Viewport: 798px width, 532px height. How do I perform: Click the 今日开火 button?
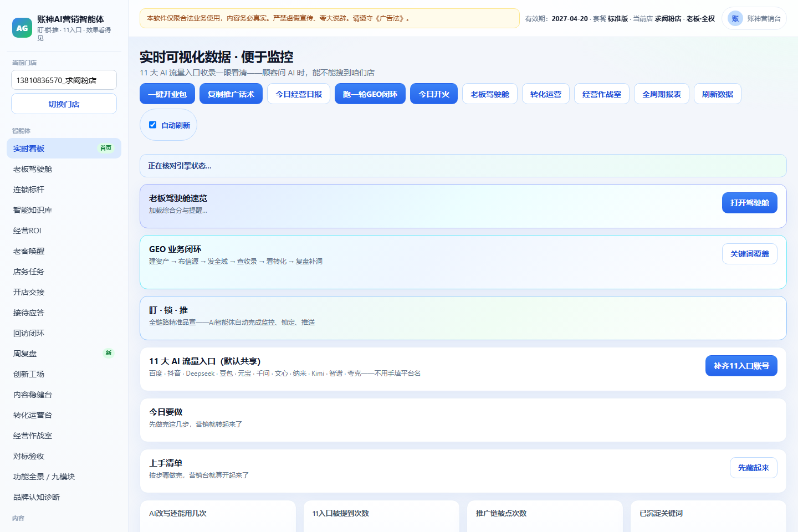pos(434,94)
